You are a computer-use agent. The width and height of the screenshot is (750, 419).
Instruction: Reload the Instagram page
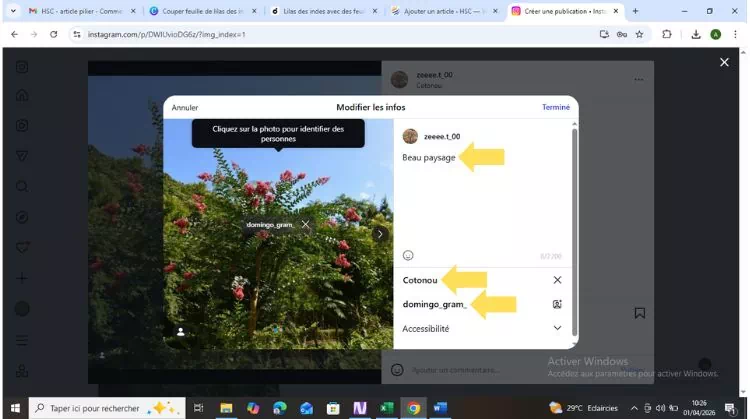(54, 34)
